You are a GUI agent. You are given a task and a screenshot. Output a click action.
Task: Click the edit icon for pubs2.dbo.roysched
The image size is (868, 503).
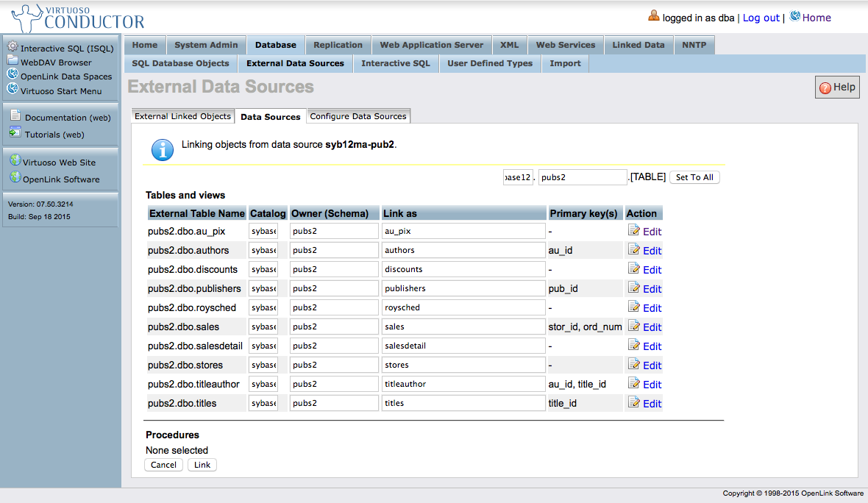(634, 307)
